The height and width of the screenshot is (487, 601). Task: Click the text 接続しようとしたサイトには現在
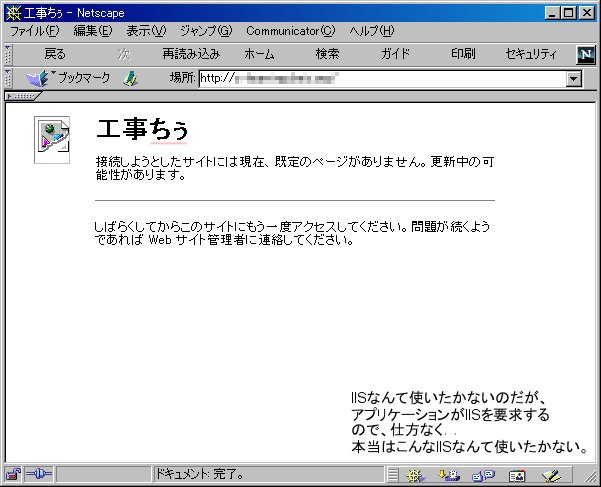click(180, 162)
